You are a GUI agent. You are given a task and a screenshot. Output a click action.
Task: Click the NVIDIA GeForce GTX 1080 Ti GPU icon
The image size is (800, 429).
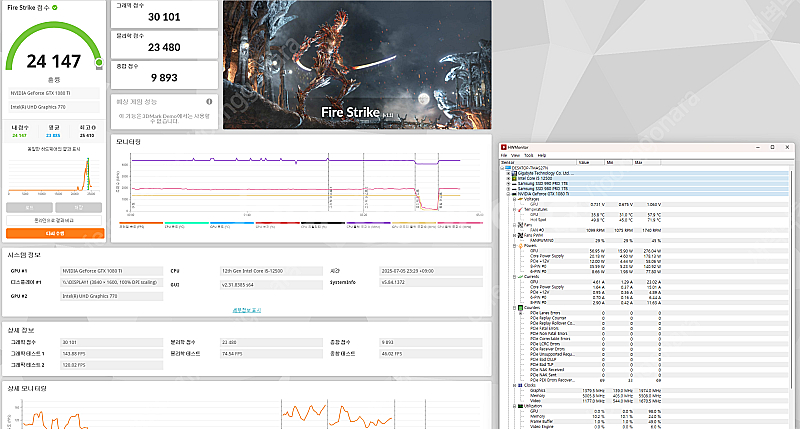tap(514, 194)
